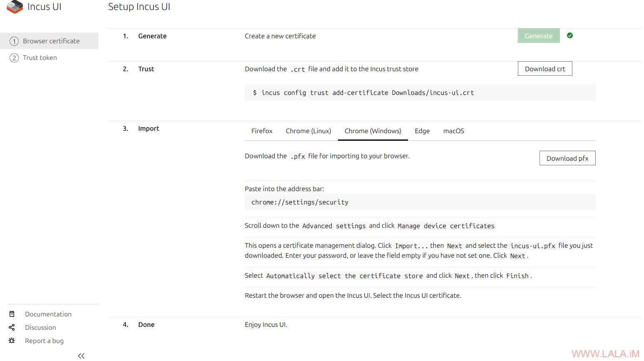Viewport: 644px width, 361px height.
Task: Select the Chrome (Linux) tab
Action: (x=308, y=131)
